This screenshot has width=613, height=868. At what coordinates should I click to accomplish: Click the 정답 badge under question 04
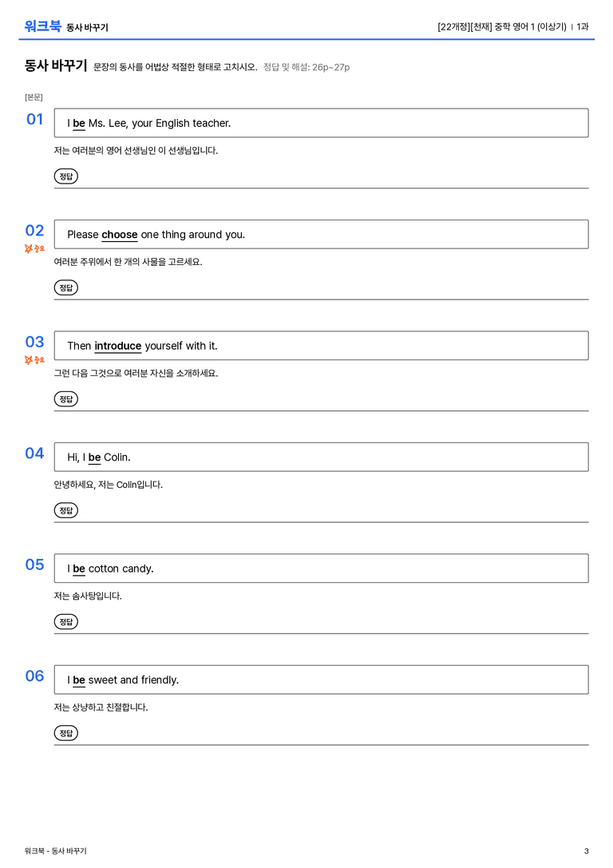[65, 509]
